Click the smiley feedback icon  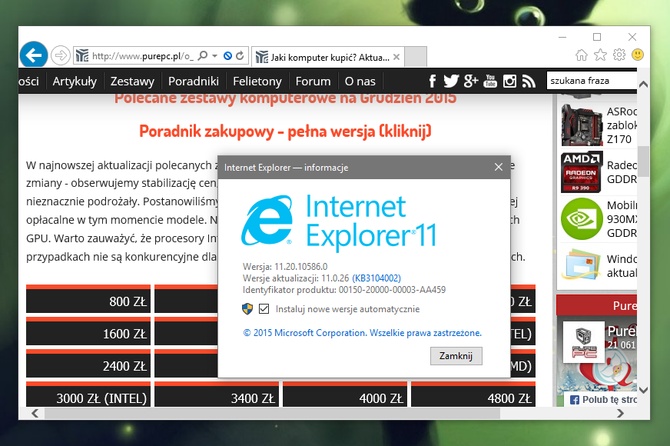[638, 55]
